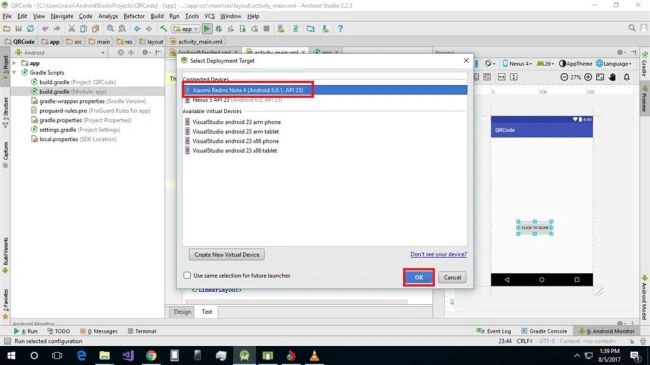
Task: Click the Paste icon in toolbar
Action: pyautogui.click(x=95, y=29)
